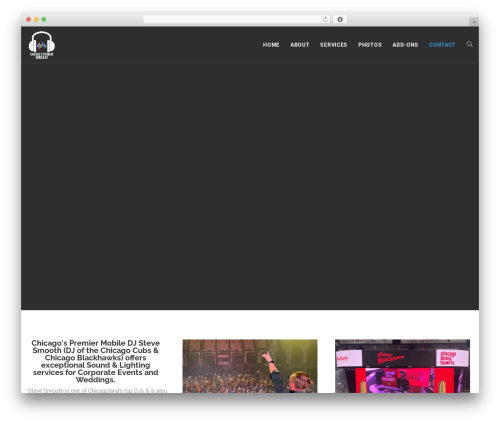Open the Add-Ons menu item

pyautogui.click(x=405, y=45)
